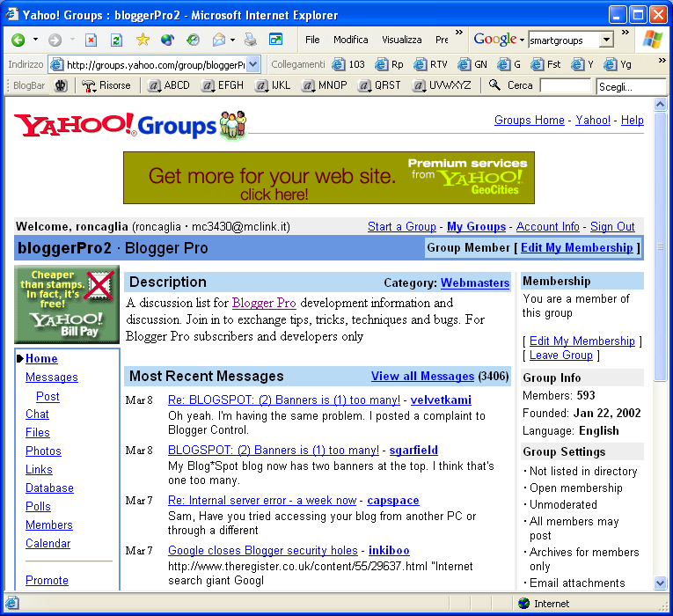Image resolution: width=673 pixels, height=616 pixels.
Task: Open the Help link at top right
Action: [633, 120]
